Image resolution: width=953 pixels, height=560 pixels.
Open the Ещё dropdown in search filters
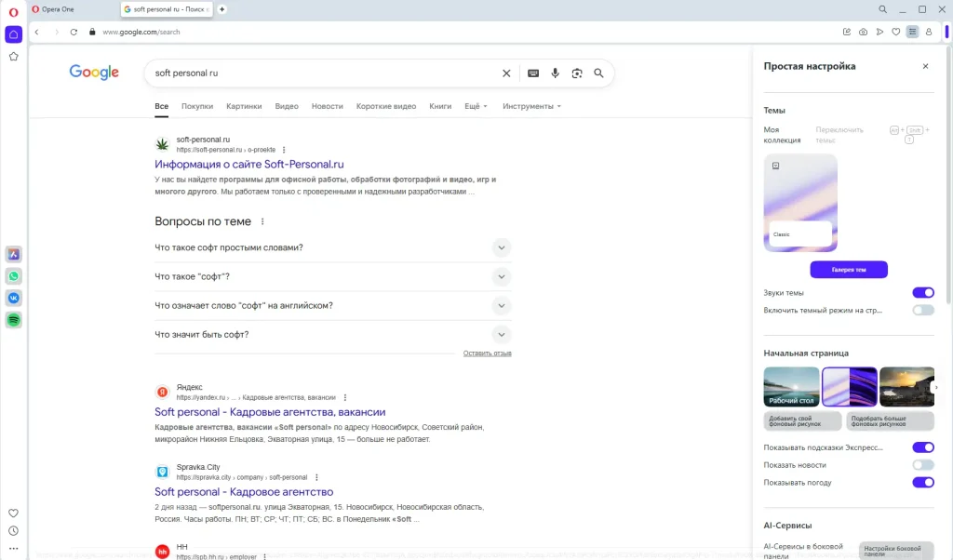pos(476,106)
